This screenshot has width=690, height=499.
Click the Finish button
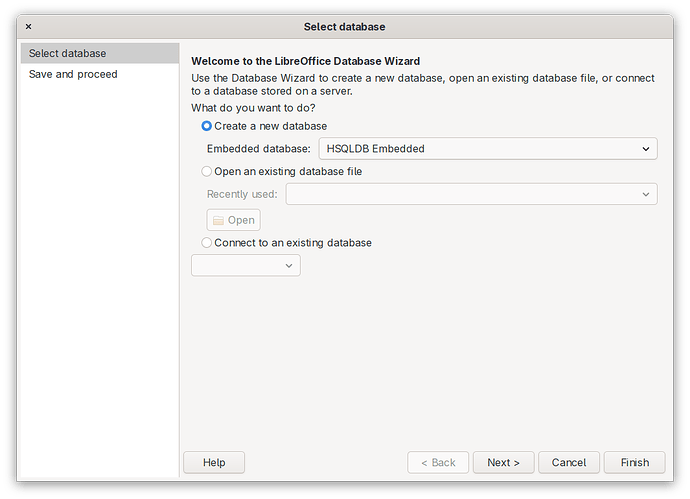click(635, 462)
